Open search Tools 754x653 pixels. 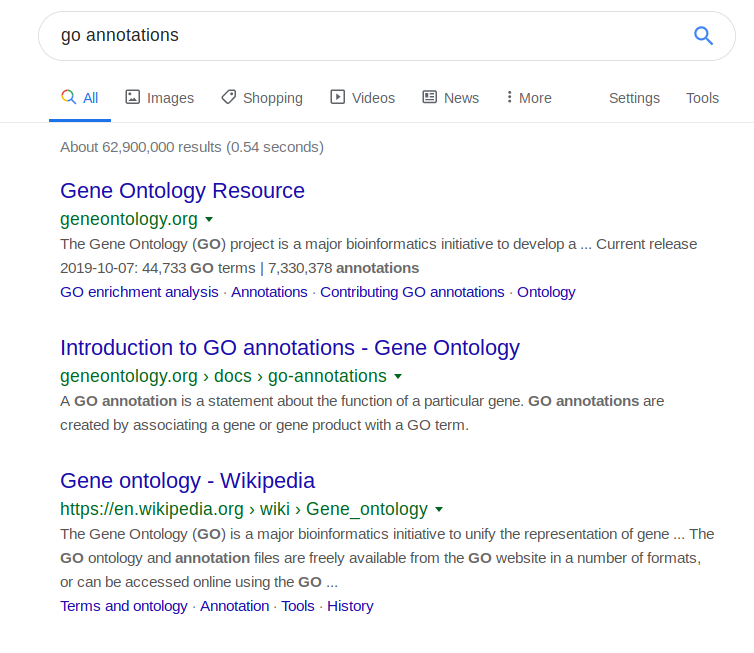point(702,98)
